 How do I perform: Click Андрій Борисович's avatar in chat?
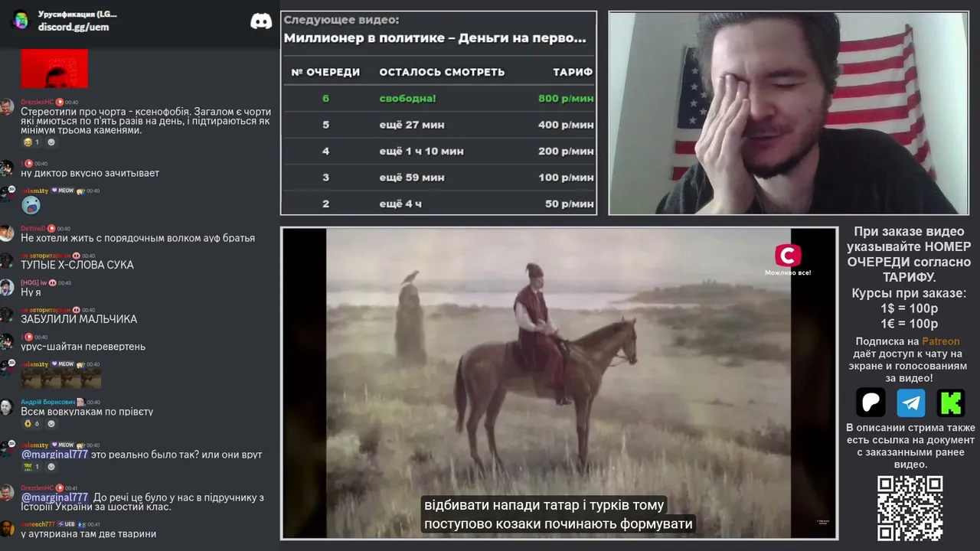point(7,406)
